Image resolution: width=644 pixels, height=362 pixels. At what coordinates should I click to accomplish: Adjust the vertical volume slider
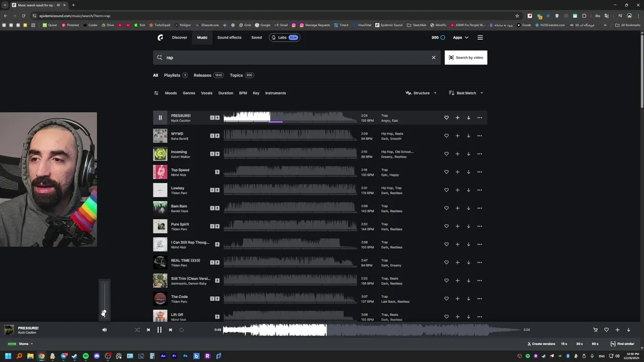coord(104,299)
